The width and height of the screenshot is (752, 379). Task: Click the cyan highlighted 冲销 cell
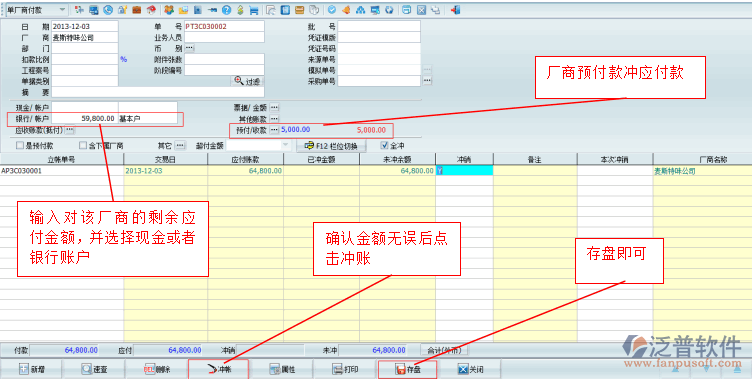464,170
